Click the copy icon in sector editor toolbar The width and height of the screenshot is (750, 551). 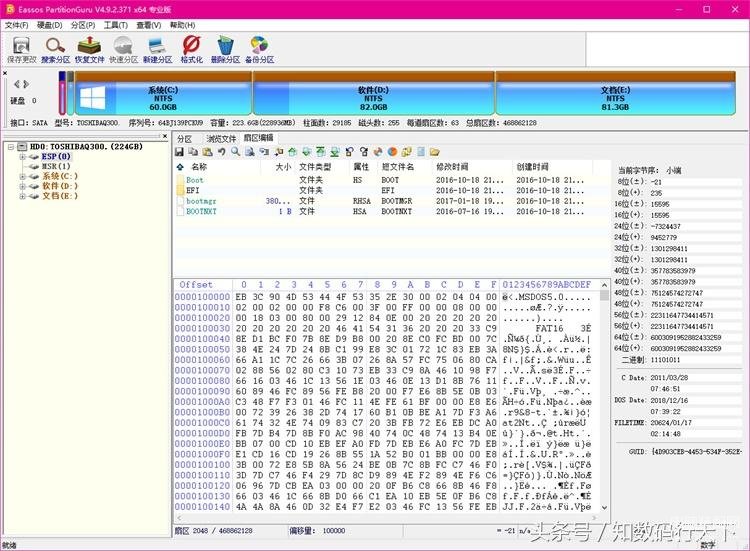click(193, 152)
